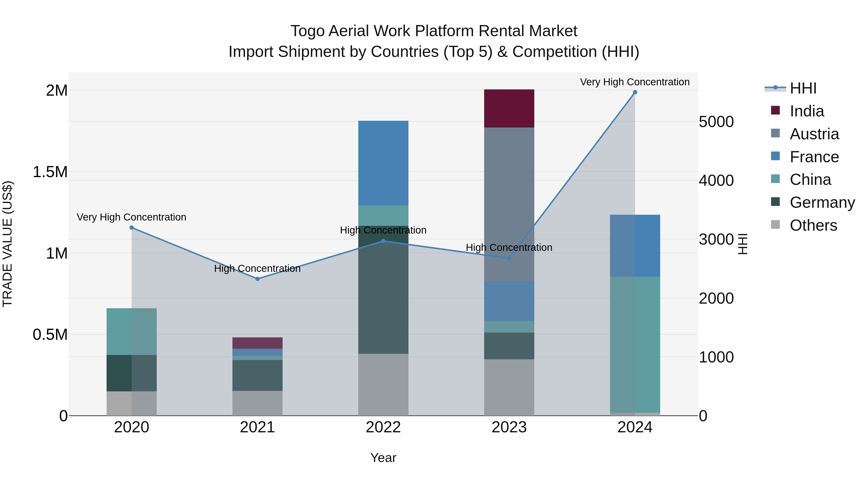Click the 1.5M left axis tick label

tap(50, 172)
